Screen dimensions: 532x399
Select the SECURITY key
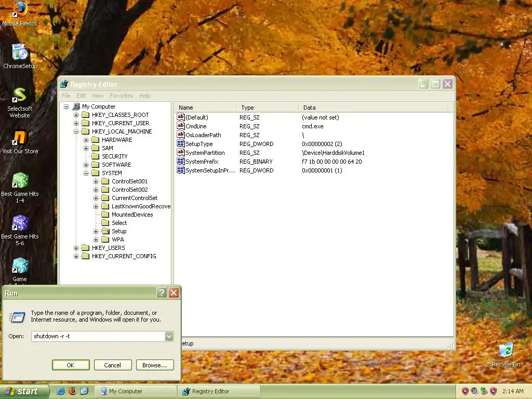115,156
